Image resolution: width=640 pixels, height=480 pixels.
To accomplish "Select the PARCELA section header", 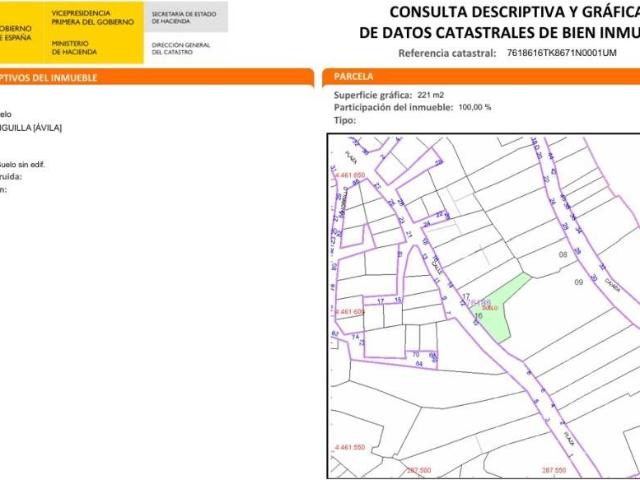I will (x=354, y=76).
